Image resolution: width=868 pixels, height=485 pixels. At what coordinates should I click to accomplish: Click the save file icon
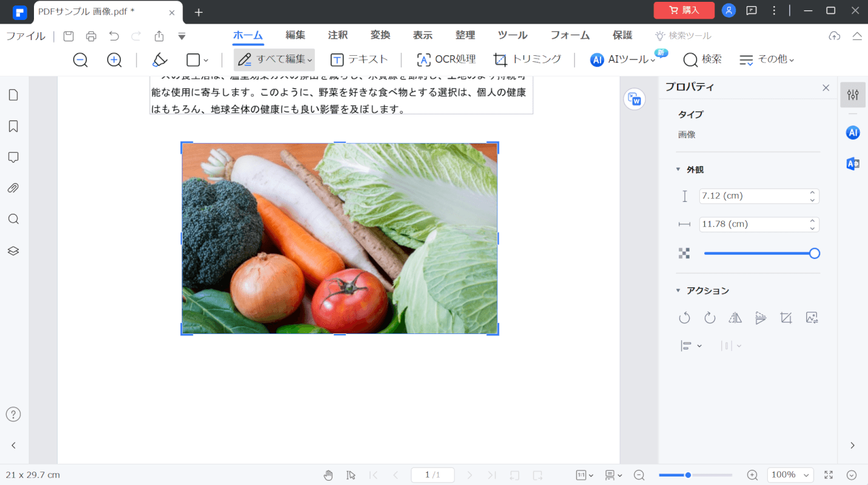[69, 36]
